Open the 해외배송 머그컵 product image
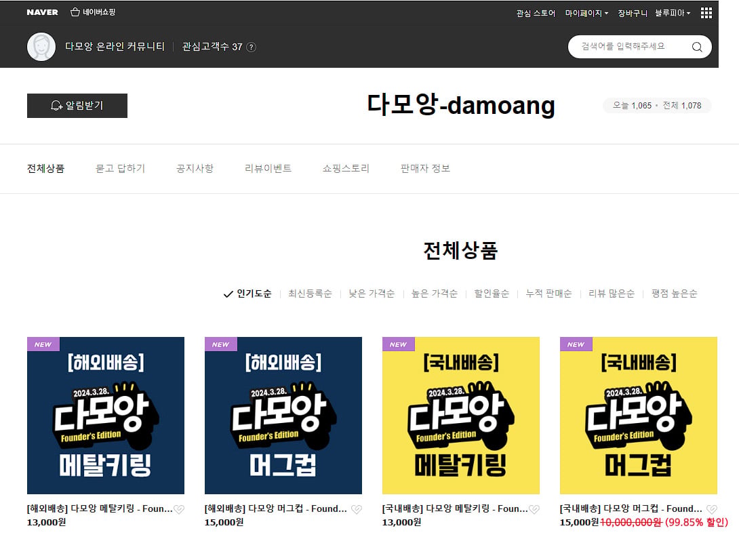 (283, 416)
